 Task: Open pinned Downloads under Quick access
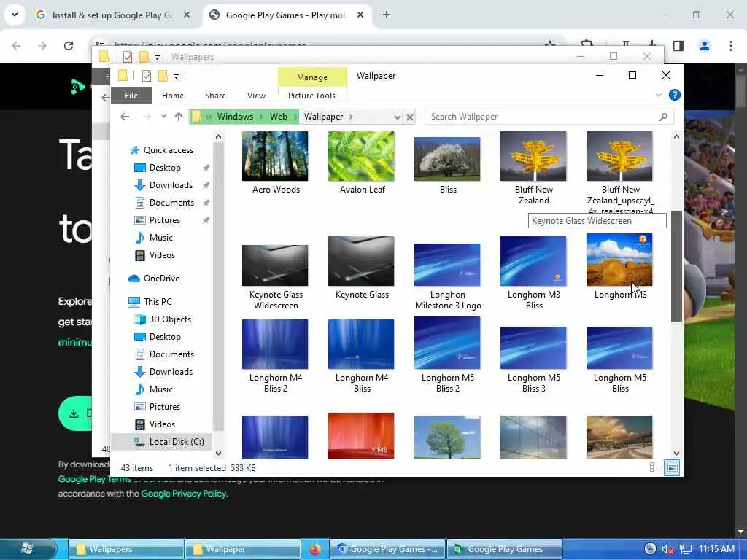171,185
